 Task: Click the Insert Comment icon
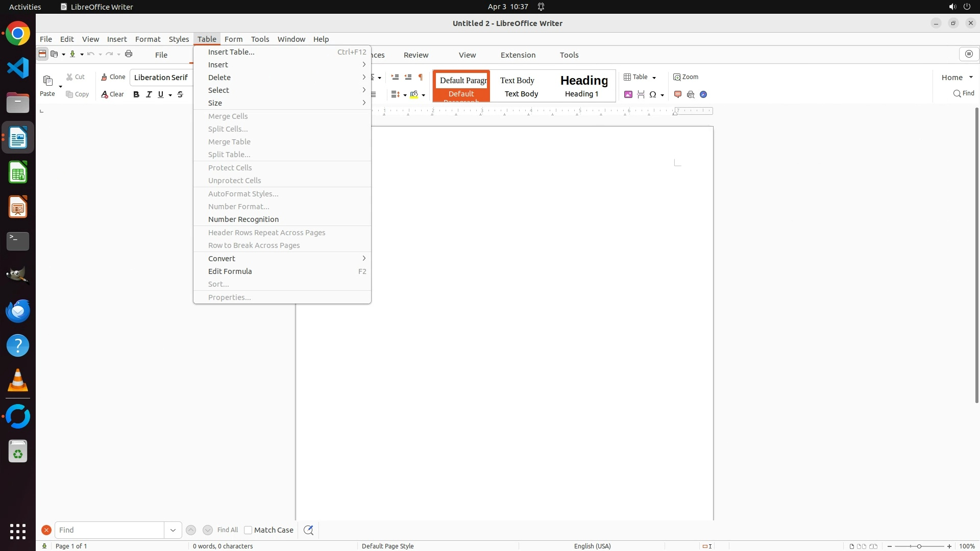coord(678,94)
